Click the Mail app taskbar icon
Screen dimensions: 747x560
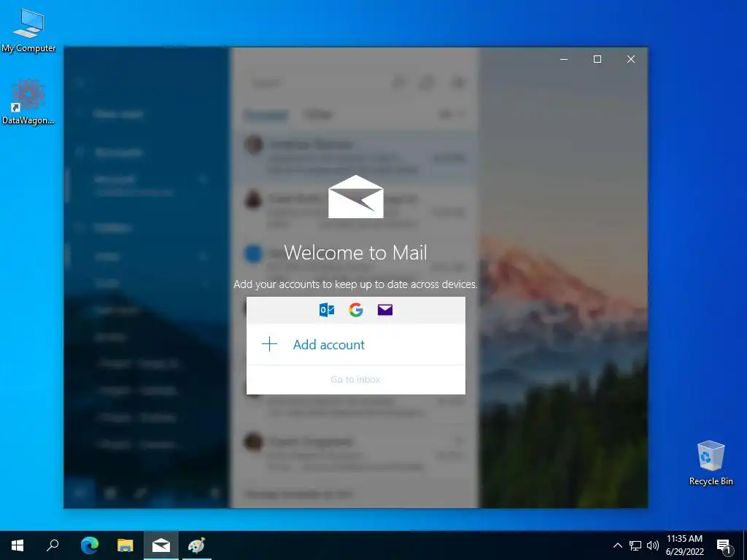click(161, 545)
